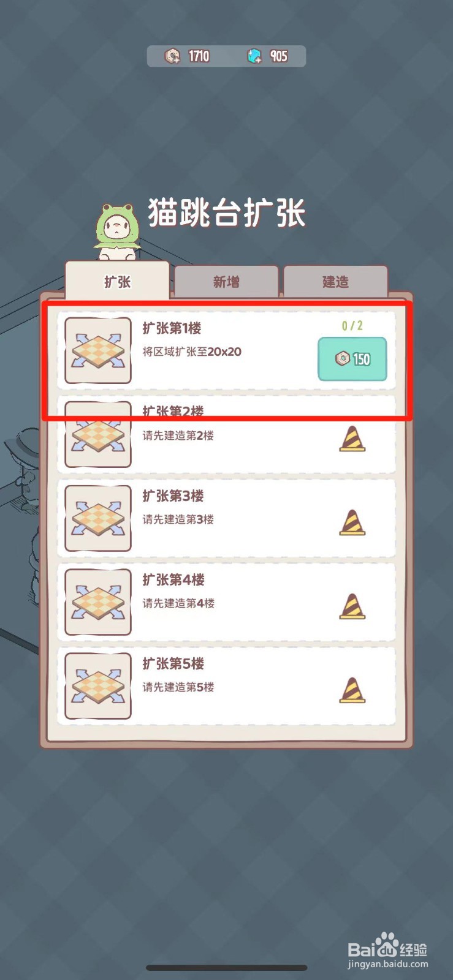The height and width of the screenshot is (980, 453).
Task: Click the floor 3 expansion tile icon
Action: pyautogui.click(x=98, y=519)
